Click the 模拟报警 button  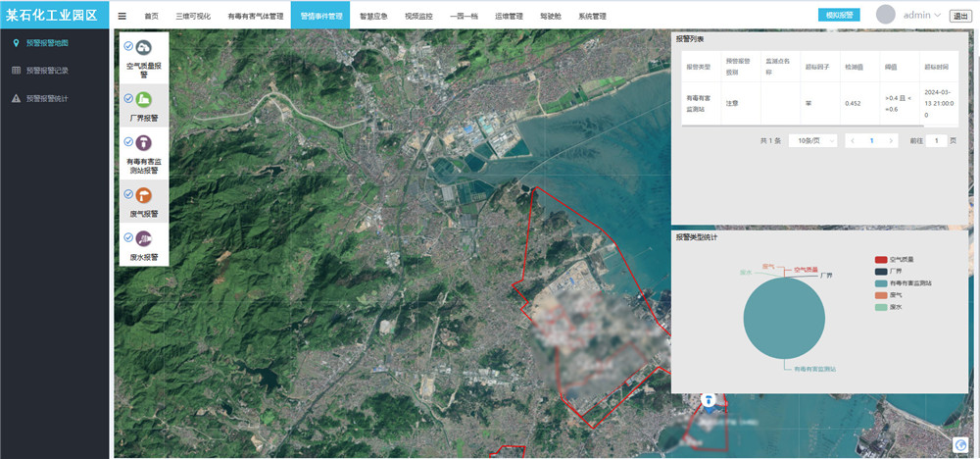pos(839,15)
